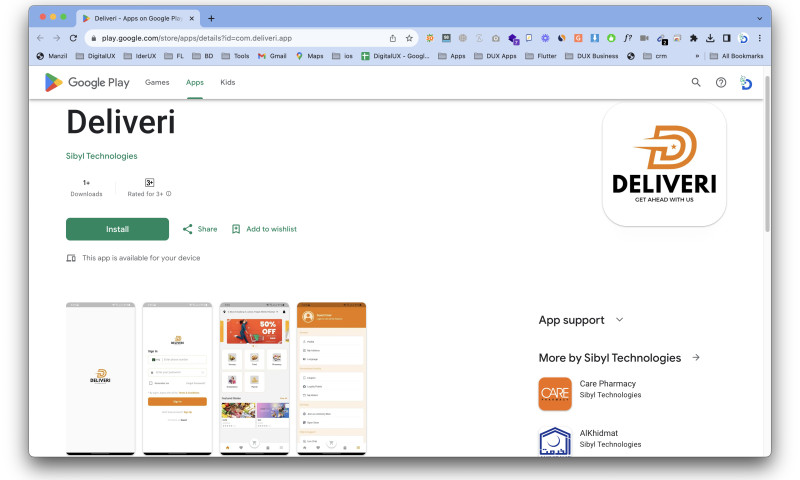The image size is (800, 480).
Task: Click the site info icon beside the URL
Action: [93, 38]
